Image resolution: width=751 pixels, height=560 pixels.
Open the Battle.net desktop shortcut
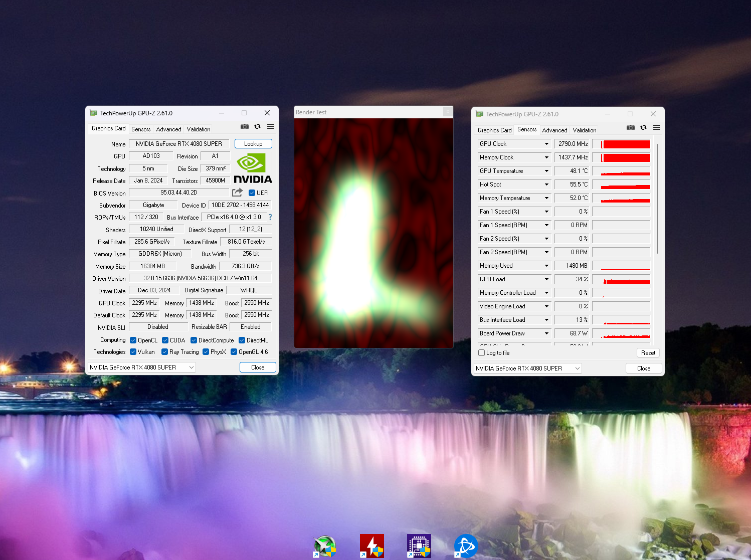click(x=465, y=546)
